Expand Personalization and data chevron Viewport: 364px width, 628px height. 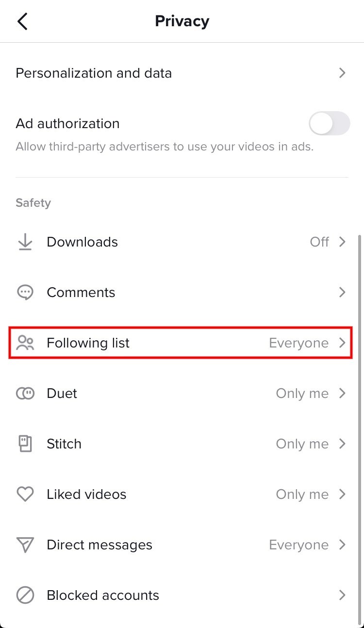point(342,73)
